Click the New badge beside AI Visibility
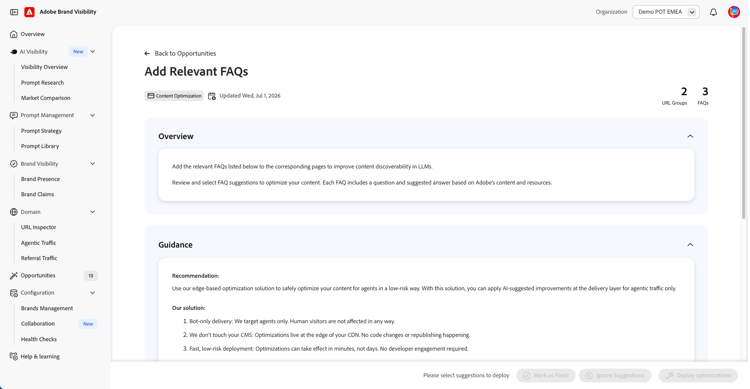Image resolution: width=750 pixels, height=389 pixels. pyautogui.click(x=78, y=52)
